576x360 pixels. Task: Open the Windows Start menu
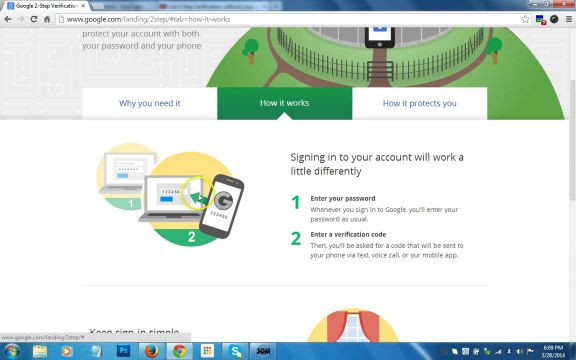(x=11, y=351)
